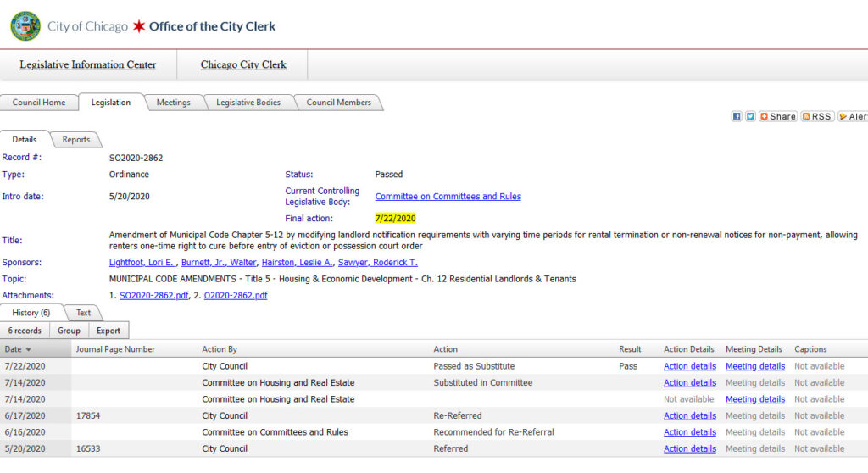Viewport: 868px width, 473px height.
Task: Open the Alerts button
Action: tap(853, 116)
